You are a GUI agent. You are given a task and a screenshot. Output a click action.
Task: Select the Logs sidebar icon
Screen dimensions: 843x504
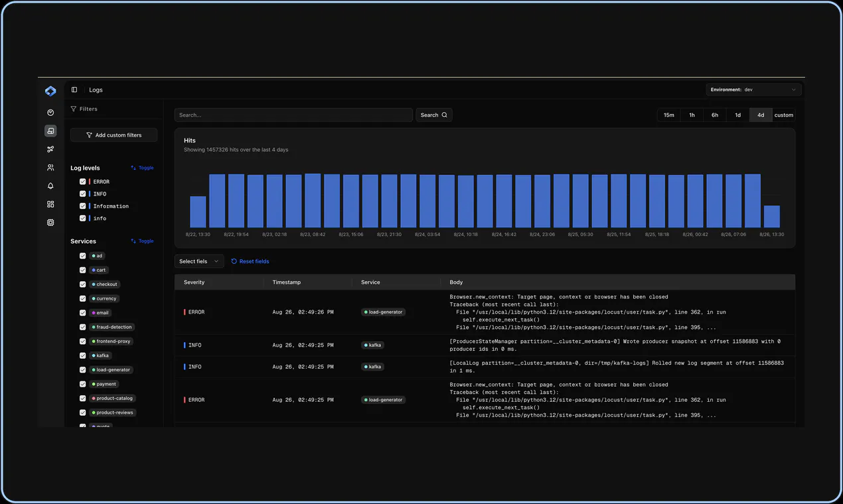click(50, 131)
